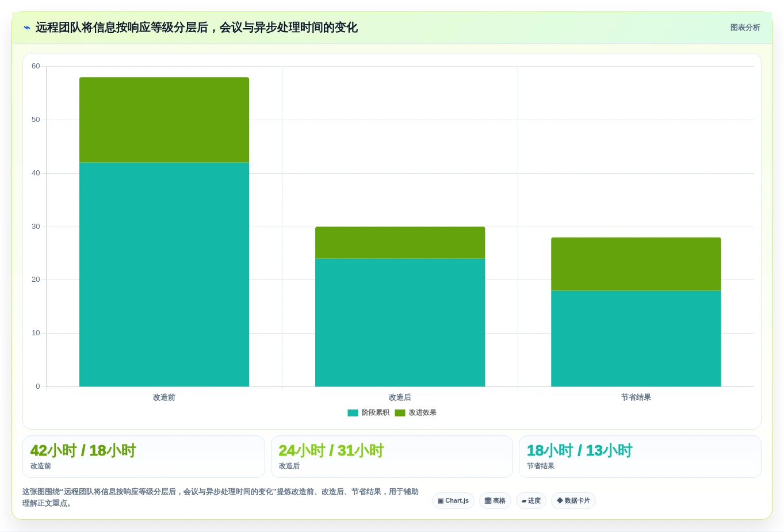
Task: Click the teal 改造后 bar segment
Action: pos(400,323)
